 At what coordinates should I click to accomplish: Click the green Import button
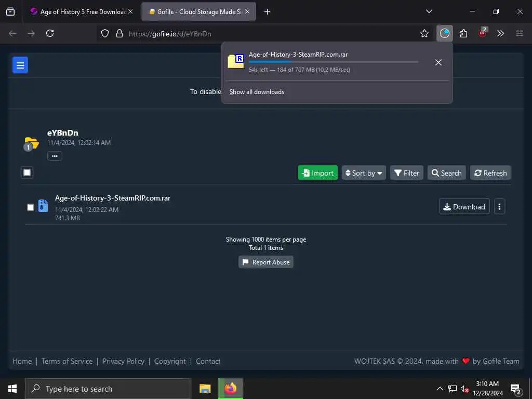317,173
